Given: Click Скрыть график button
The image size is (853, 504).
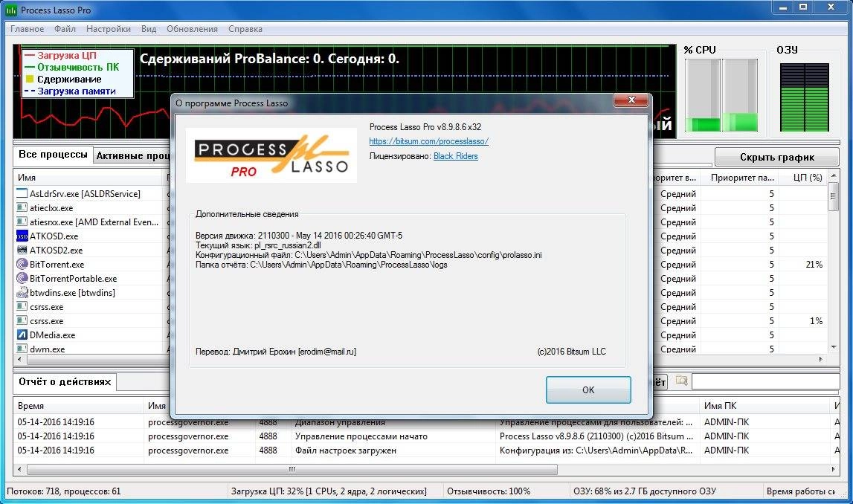Looking at the screenshot, I should click(777, 157).
